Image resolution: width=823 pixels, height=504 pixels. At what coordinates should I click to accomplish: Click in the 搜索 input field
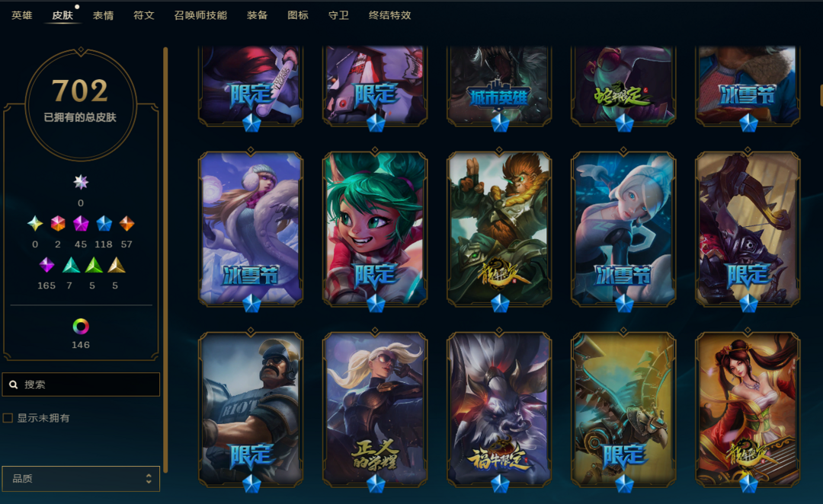(x=81, y=384)
